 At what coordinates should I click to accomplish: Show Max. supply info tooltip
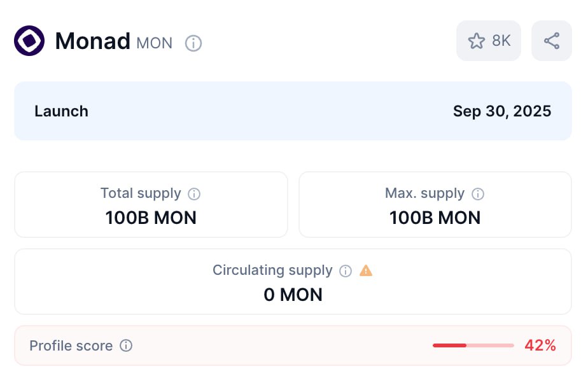pos(478,194)
